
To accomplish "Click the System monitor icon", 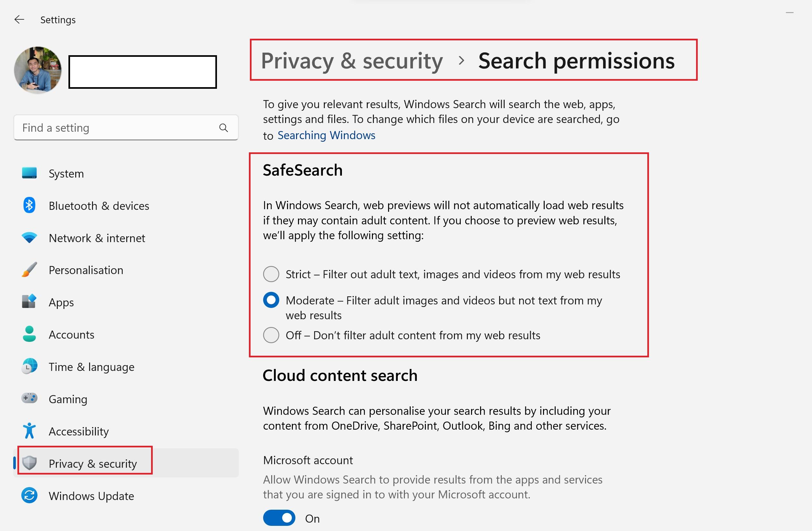I will pyautogui.click(x=29, y=173).
